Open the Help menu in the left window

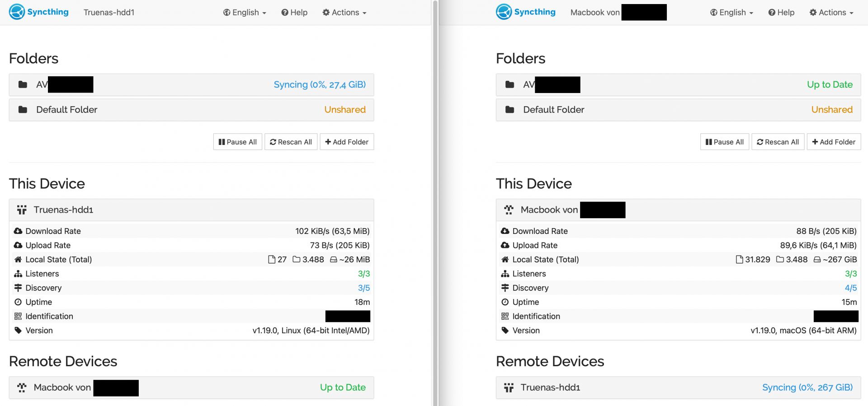tap(294, 13)
